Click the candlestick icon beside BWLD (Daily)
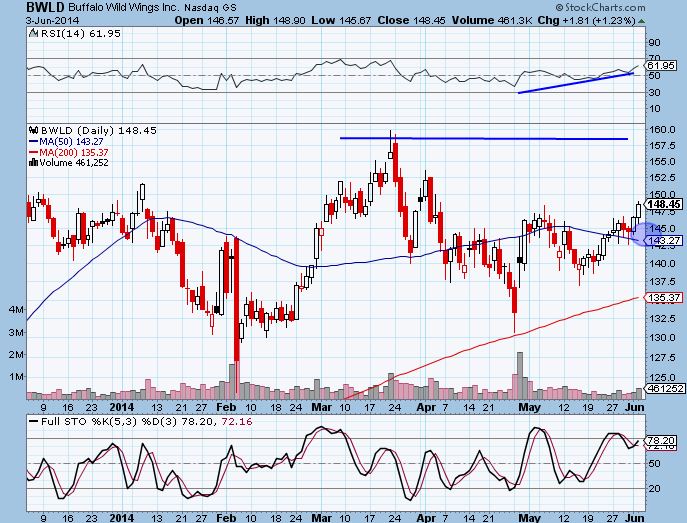Viewport: 687px width, 523px height. pyautogui.click(x=34, y=130)
